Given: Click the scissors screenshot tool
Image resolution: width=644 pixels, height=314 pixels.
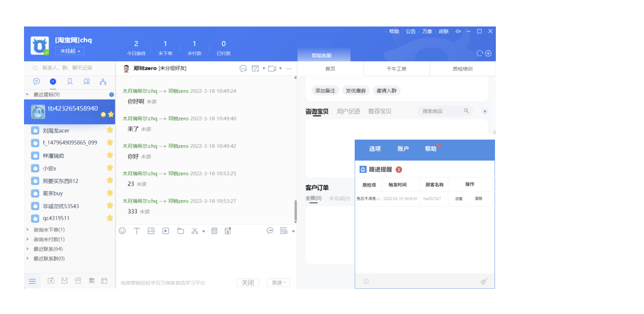Looking at the screenshot, I should pyautogui.click(x=195, y=231).
